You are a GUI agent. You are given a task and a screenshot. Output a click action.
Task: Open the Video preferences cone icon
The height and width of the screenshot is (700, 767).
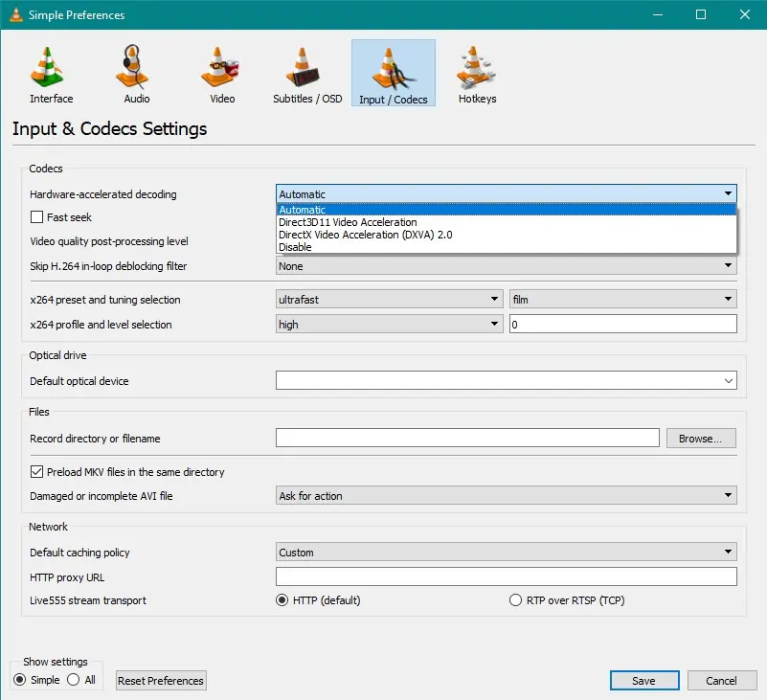(x=218, y=67)
